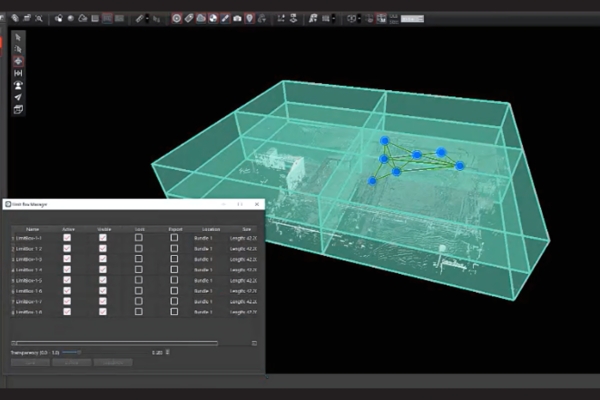Viewport: 600px width, 400px height.
Task: Click the Location column header
Action: (x=211, y=229)
